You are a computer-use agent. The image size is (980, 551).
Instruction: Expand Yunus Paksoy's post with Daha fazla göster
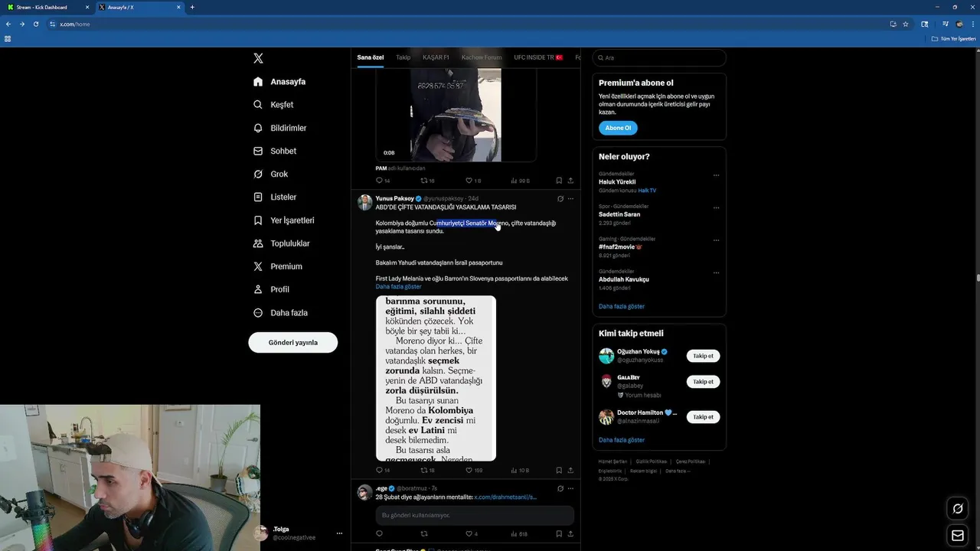(398, 286)
